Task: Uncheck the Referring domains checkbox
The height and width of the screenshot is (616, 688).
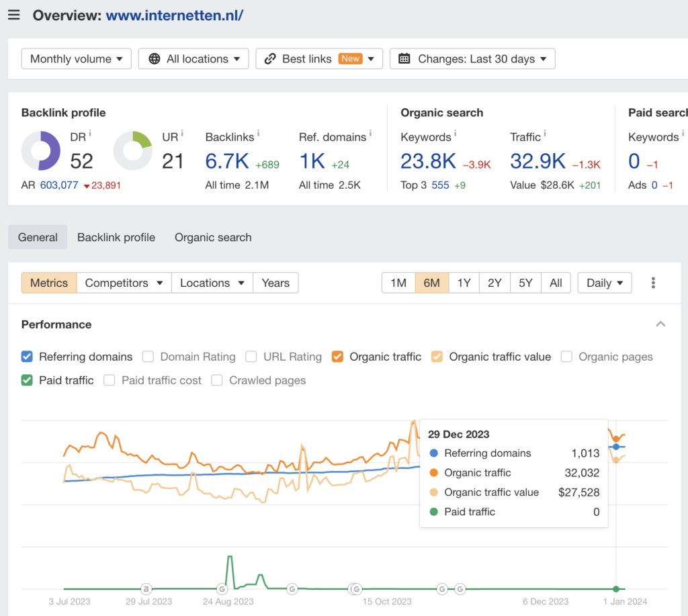Action: tap(27, 357)
